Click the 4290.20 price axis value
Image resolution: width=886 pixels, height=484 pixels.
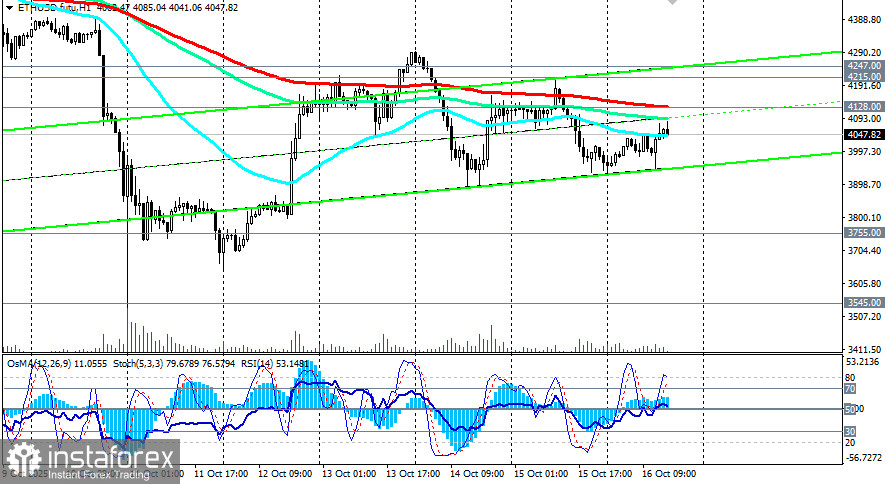click(865, 53)
